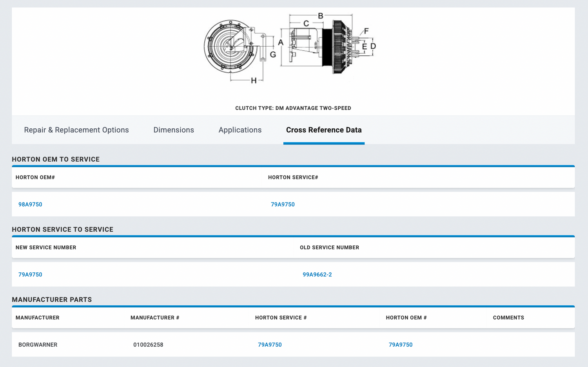The image size is (588, 367).
Task: Click the Horton OEM# column header
Action: (x=35, y=177)
